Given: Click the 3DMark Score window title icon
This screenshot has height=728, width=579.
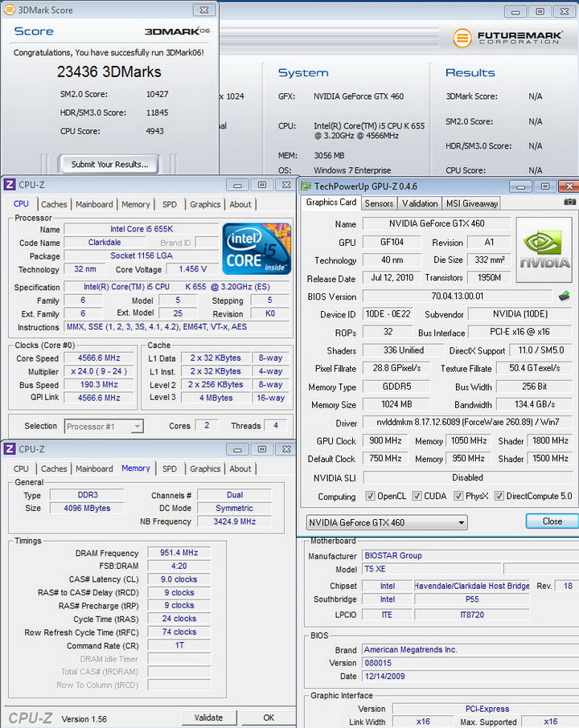Looking at the screenshot, I should (10, 10).
